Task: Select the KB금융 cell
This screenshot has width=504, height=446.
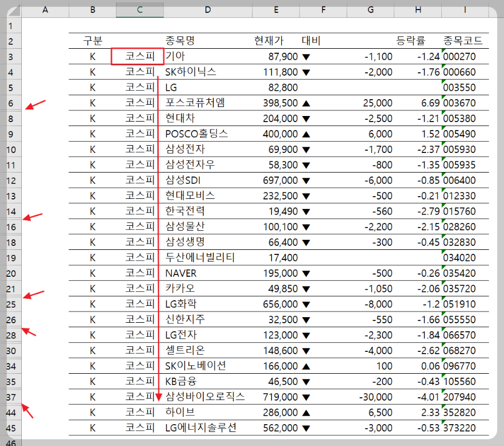Action: tap(208, 382)
